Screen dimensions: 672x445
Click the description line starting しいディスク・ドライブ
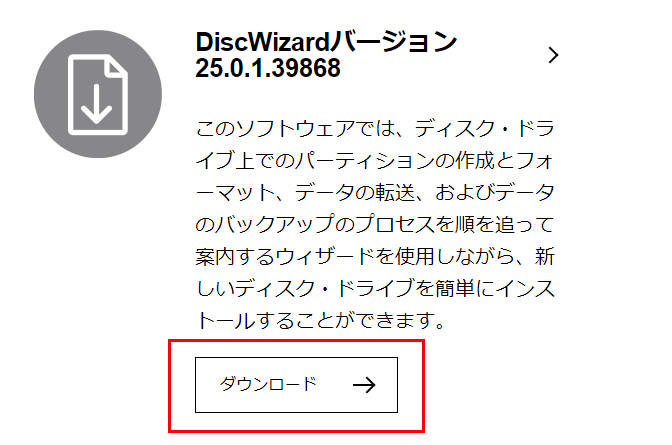pyautogui.click(x=375, y=288)
